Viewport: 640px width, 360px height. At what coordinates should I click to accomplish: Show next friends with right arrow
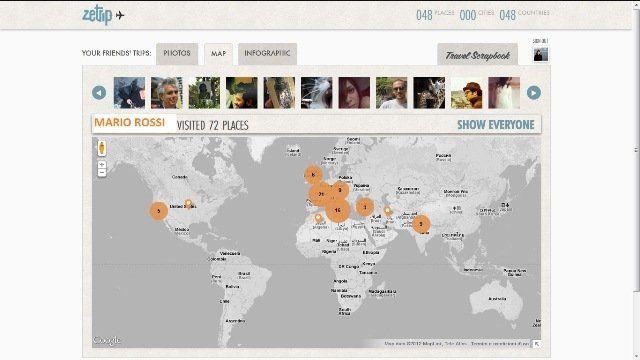(x=533, y=93)
